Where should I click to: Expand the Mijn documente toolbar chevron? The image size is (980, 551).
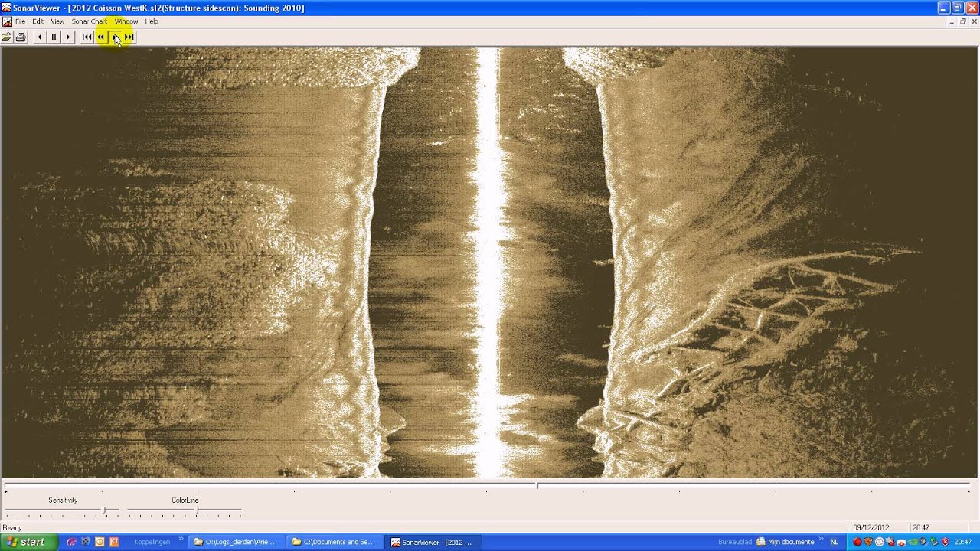point(821,540)
